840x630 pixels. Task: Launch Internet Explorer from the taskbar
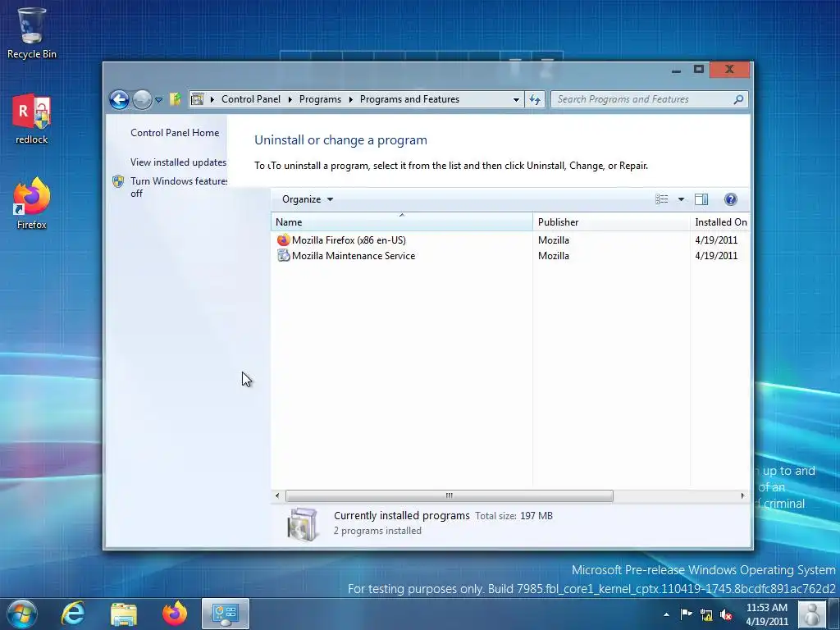[73, 614]
